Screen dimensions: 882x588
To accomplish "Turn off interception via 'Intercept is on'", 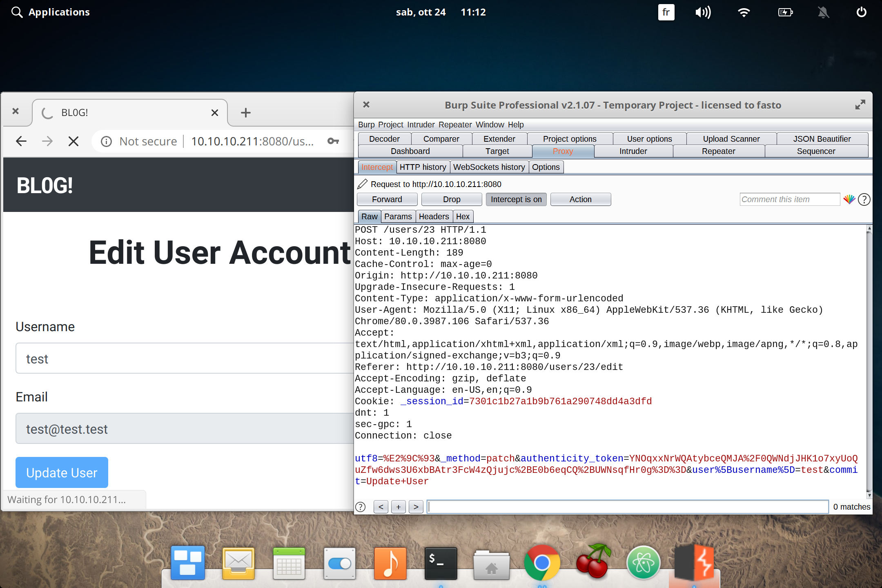I will (516, 199).
